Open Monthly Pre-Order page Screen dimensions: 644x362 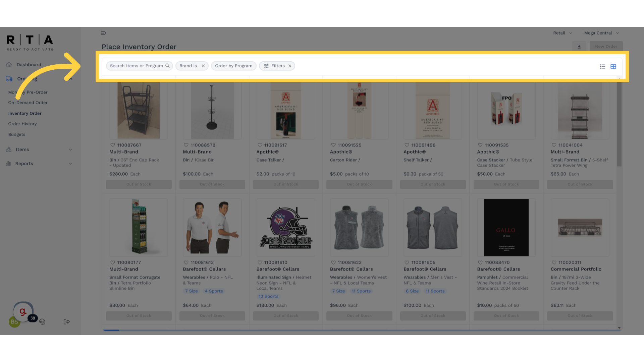pos(28,93)
